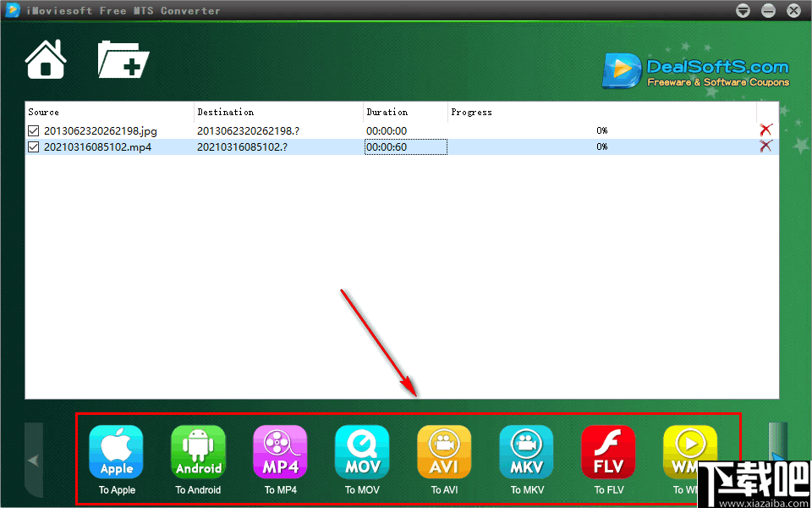Select the To Android conversion icon
Screen dimensions: 812x508
click(198, 452)
